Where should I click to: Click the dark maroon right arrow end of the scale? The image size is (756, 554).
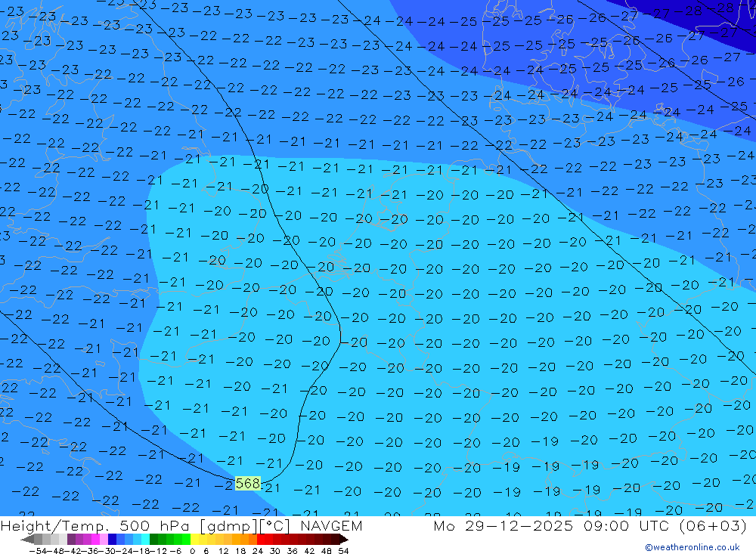(344, 540)
